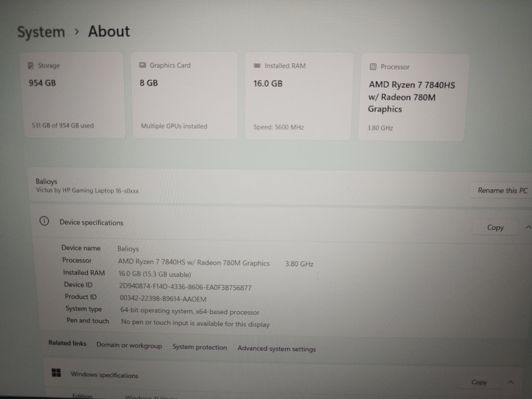The image size is (532, 399).
Task: Click the Installed RAM label in specifications
Action: 84,273
